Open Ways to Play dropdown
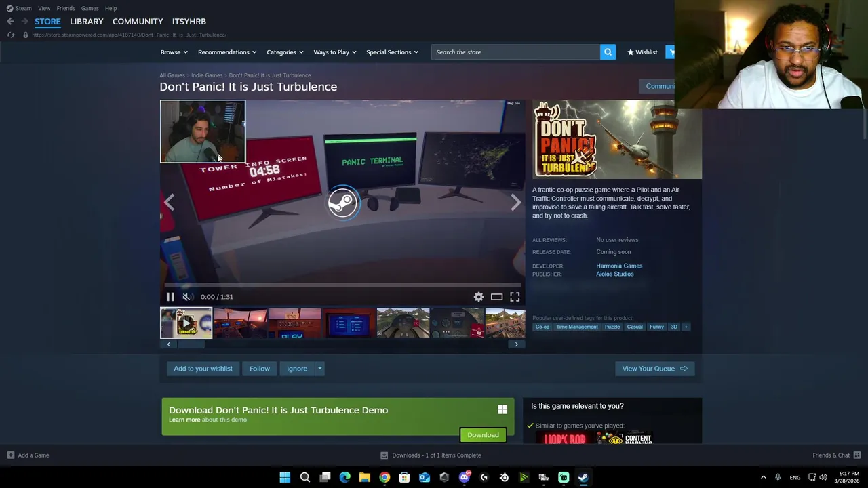This screenshot has height=488, width=868. coord(334,52)
